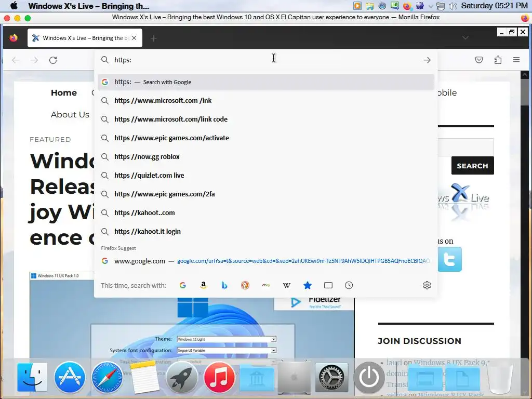
Task: Reload the current page
Action: [53, 60]
